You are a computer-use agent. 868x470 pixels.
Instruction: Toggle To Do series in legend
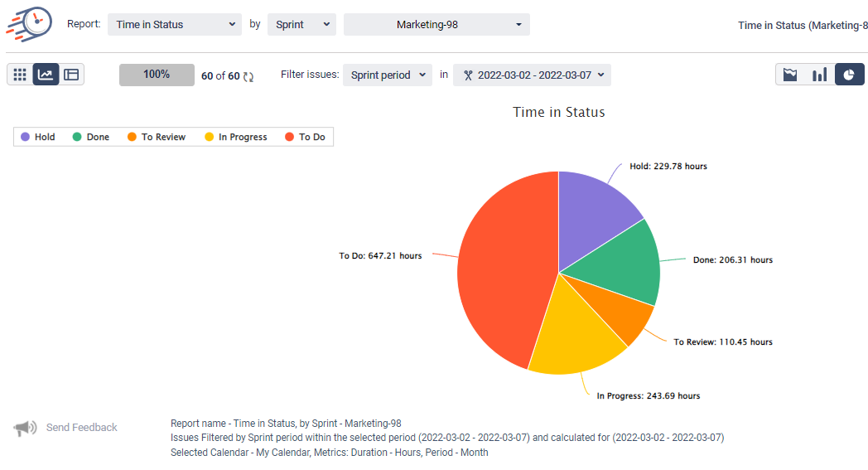(x=305, y=137)
